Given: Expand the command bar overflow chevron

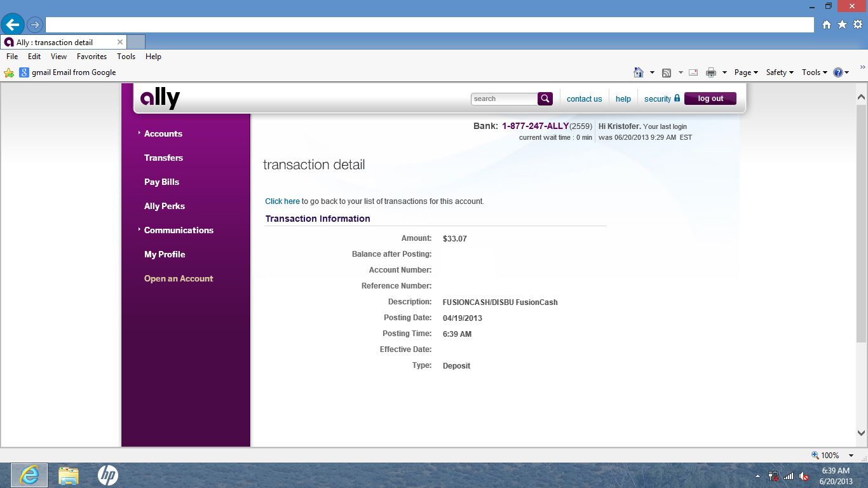Looking at the screenshot, I should pos(862,67).
